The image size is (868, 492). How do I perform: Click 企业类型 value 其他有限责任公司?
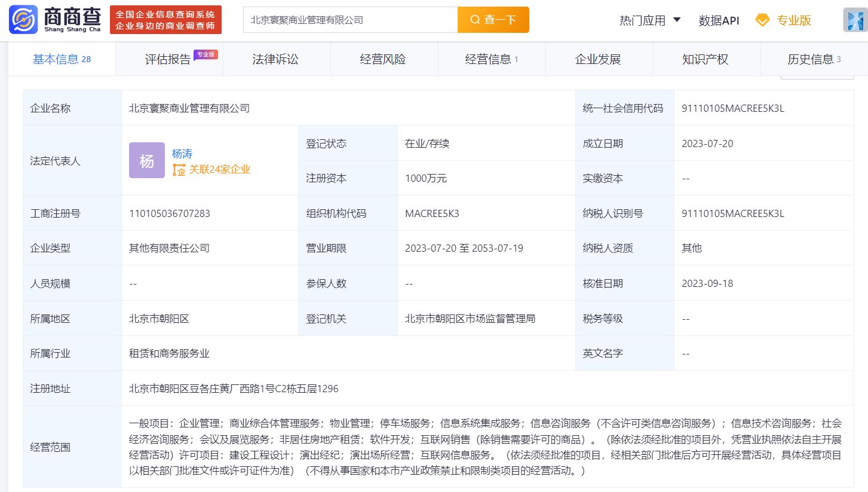click(x=169, y=248)
